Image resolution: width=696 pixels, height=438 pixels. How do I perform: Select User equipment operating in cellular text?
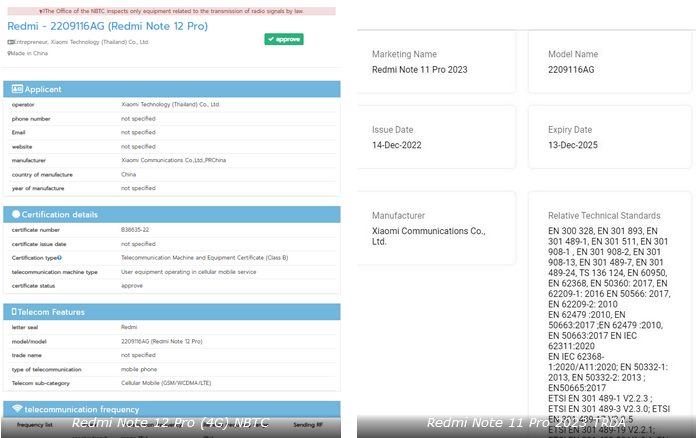pos(189,272)
